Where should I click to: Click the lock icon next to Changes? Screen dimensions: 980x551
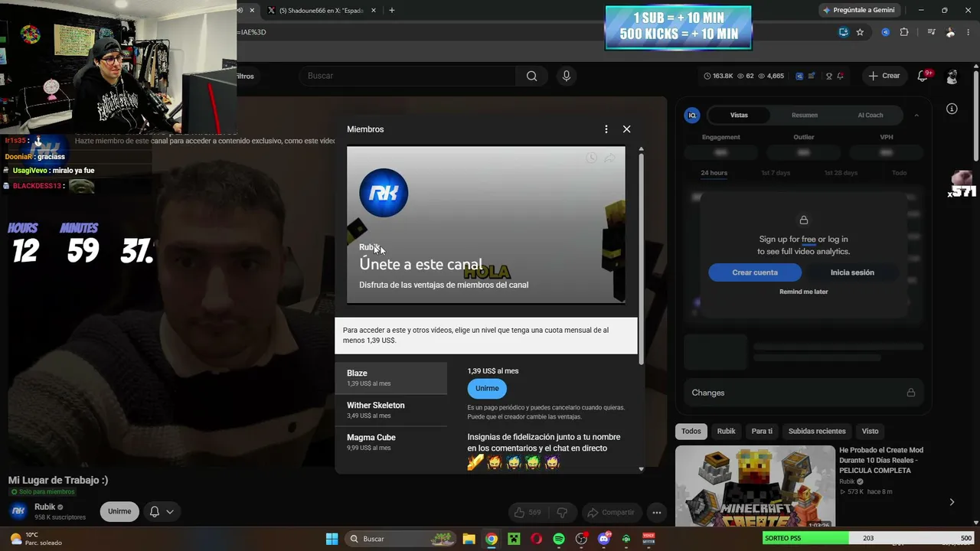pyautogui.click(x=910, y=393)
